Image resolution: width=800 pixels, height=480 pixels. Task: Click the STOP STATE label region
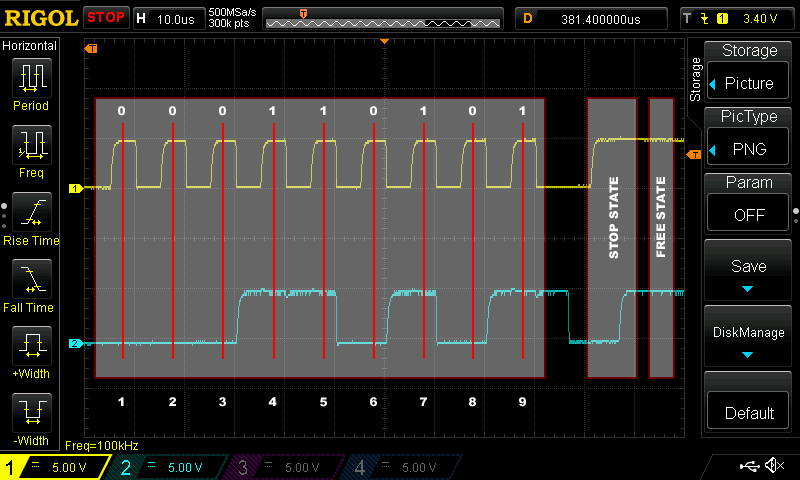click(612, 238)
